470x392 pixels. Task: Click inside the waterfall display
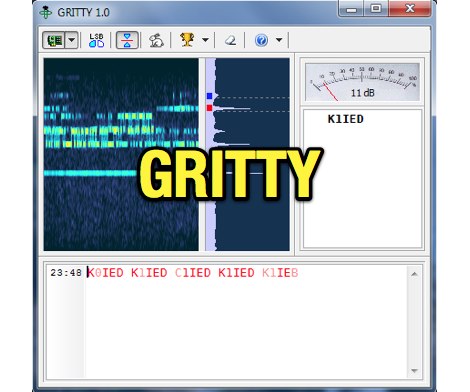121,154
